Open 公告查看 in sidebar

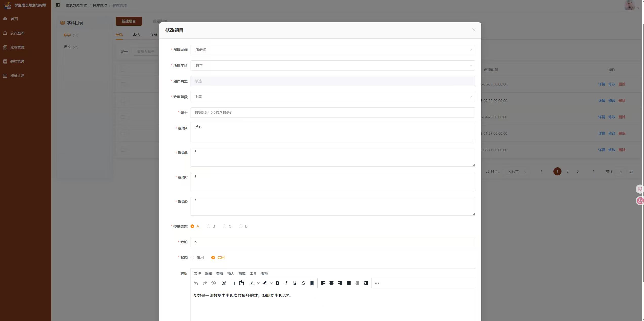[17, 33]
